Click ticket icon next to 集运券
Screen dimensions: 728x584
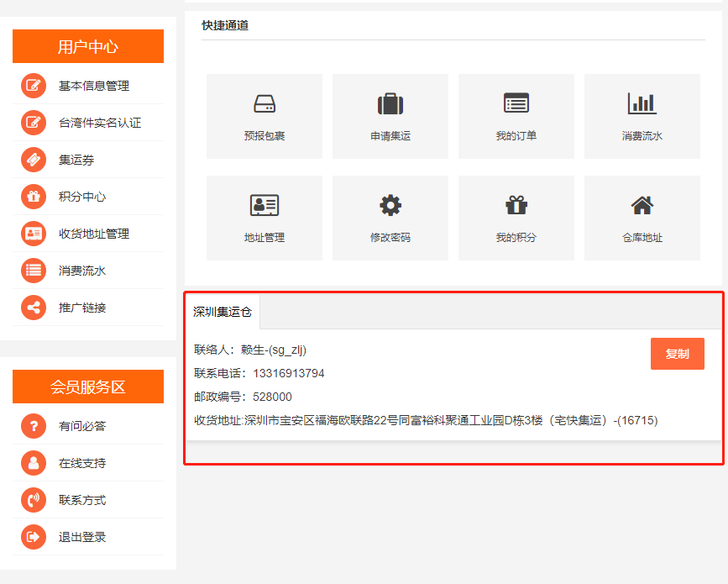(x=34, y=160)
